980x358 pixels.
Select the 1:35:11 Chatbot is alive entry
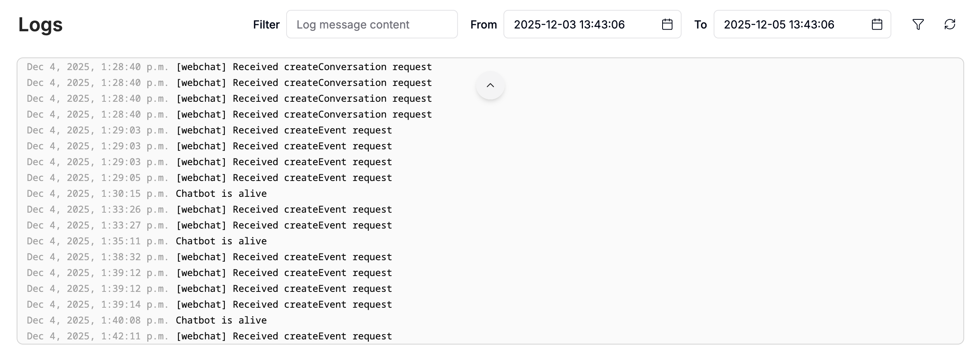(x=147, y=241)
